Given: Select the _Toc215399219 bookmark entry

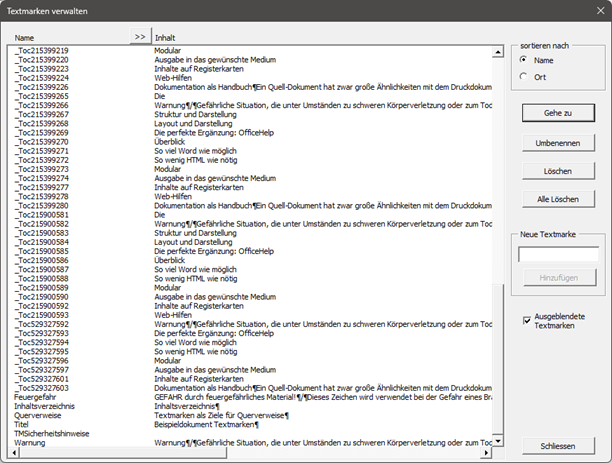Looking at the screenshot, I should tap(42, 50).
